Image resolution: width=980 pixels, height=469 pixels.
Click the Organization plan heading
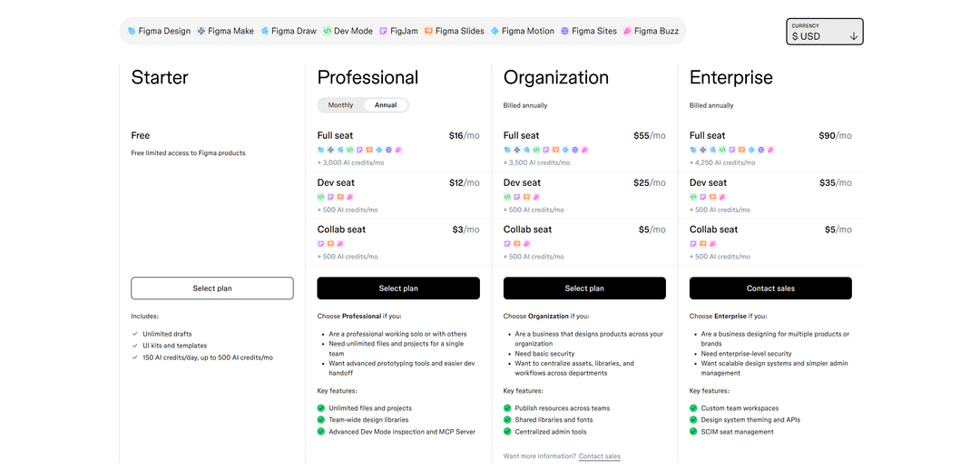(555, 77)
